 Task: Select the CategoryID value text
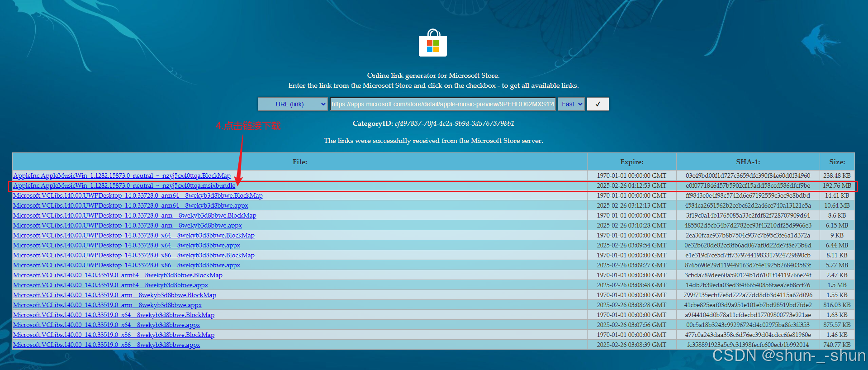tap(455, 123)
